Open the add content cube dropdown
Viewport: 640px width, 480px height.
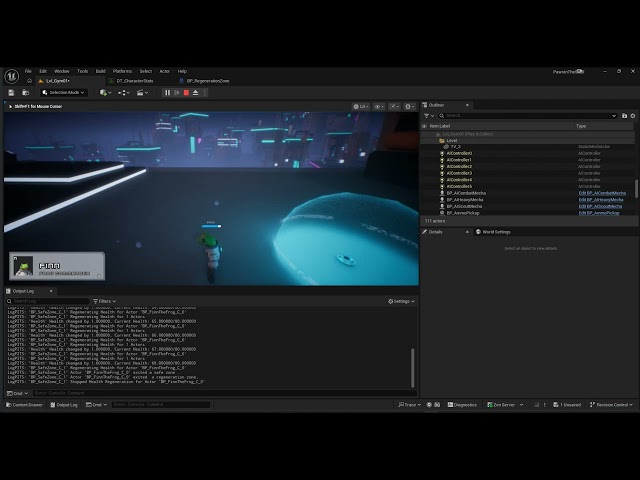(105, 93)
